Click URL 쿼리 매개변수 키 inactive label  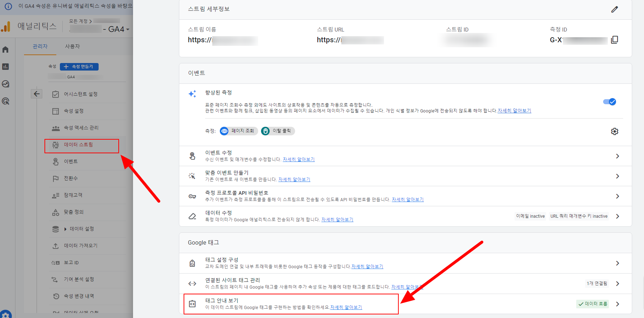(x=579, y=216)
